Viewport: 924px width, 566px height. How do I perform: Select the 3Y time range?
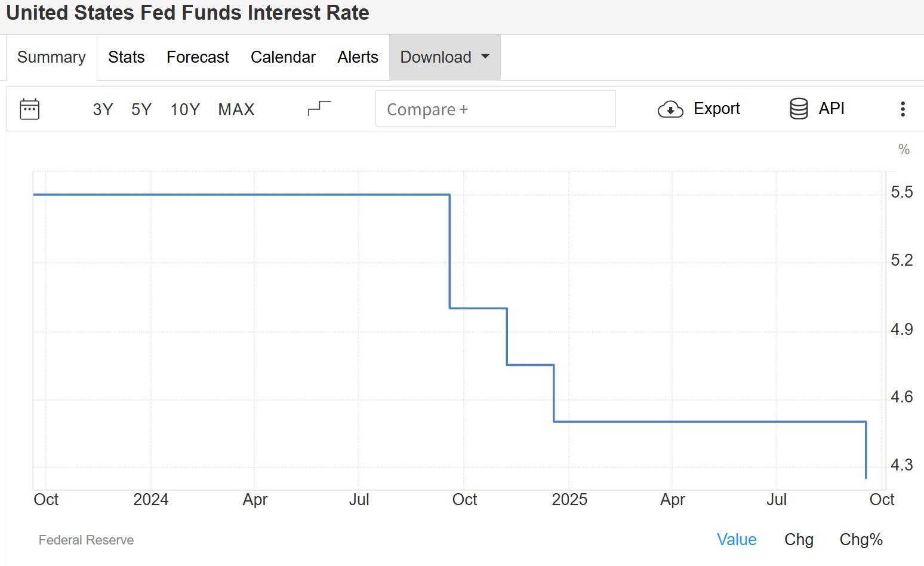(x=103, y=109)
